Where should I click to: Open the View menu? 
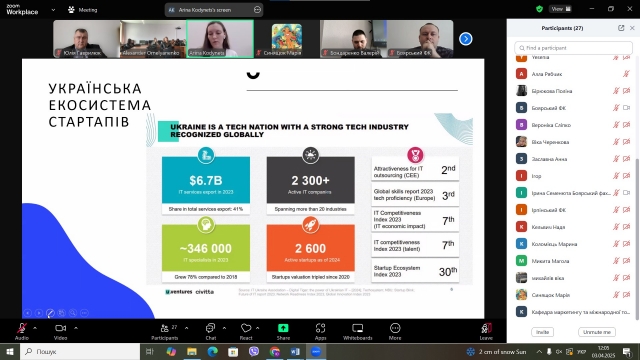point(560,9)
